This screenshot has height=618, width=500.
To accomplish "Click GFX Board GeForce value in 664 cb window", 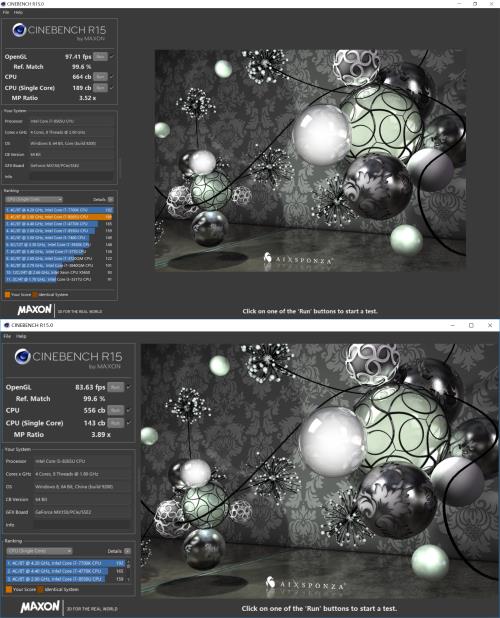I will [72, 166].
